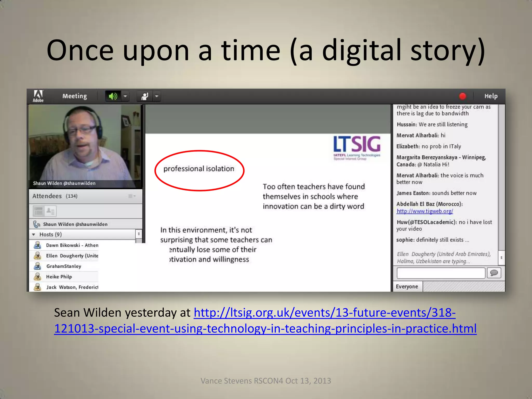Click the host icon next to Jack Watson
532x399 pixels.
click(x=37, y=287)
